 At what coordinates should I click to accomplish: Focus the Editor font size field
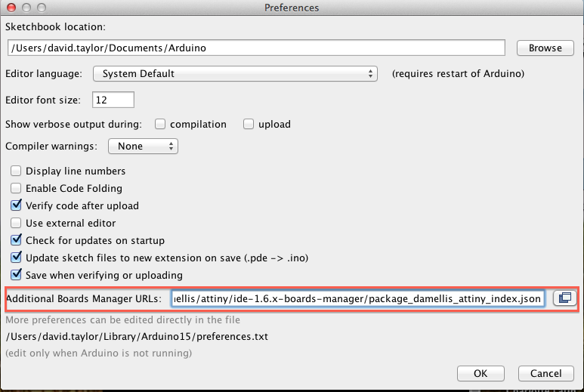pyautogui.click(x=113, y=100)
